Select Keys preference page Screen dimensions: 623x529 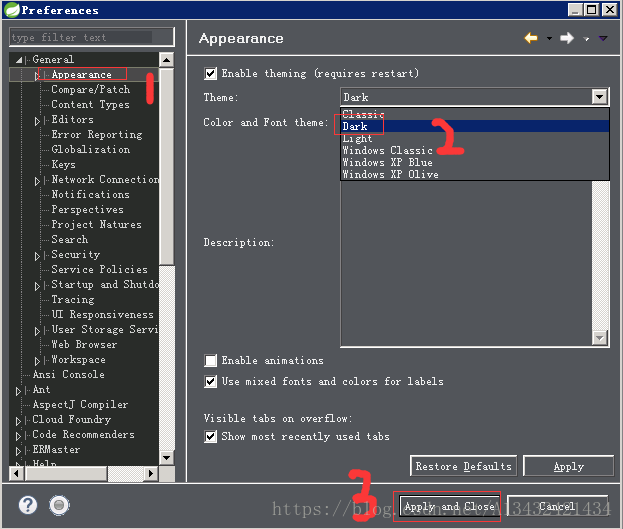click(64, 165)
